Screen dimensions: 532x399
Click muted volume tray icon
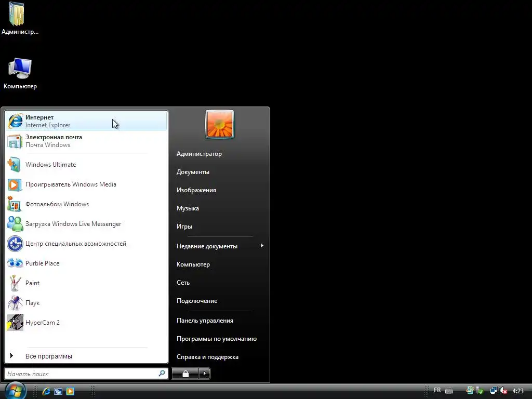(503, 391)
